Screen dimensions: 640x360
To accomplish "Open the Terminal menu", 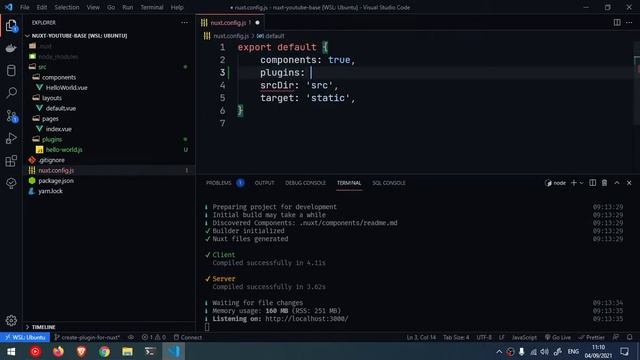I will tap(152, 7).
